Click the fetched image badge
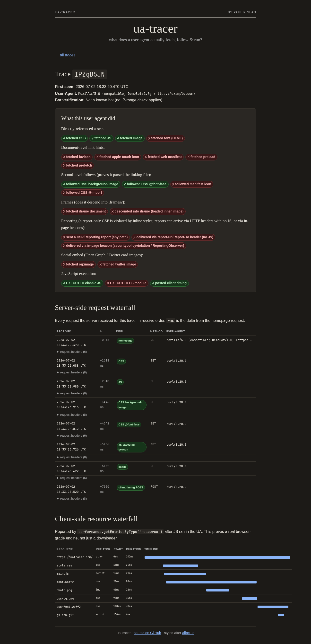 click(x=130, y=138)
